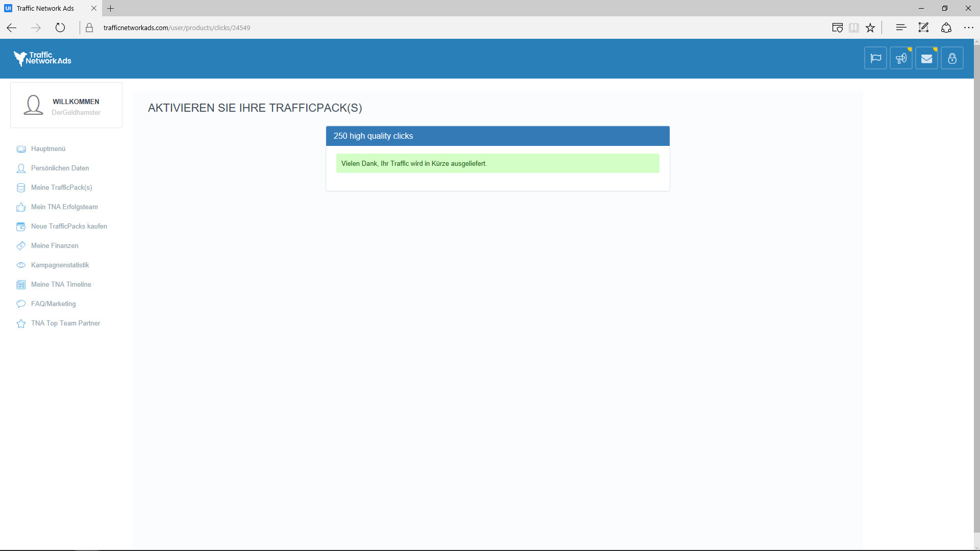Screen dimensions: 980x551
Task: Select Neue TrafficPacks kaufen
Action: tap(69, 227)
